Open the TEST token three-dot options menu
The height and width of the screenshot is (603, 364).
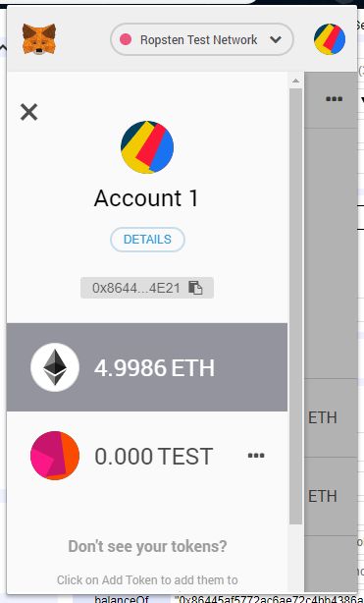[x=256, y=456]
